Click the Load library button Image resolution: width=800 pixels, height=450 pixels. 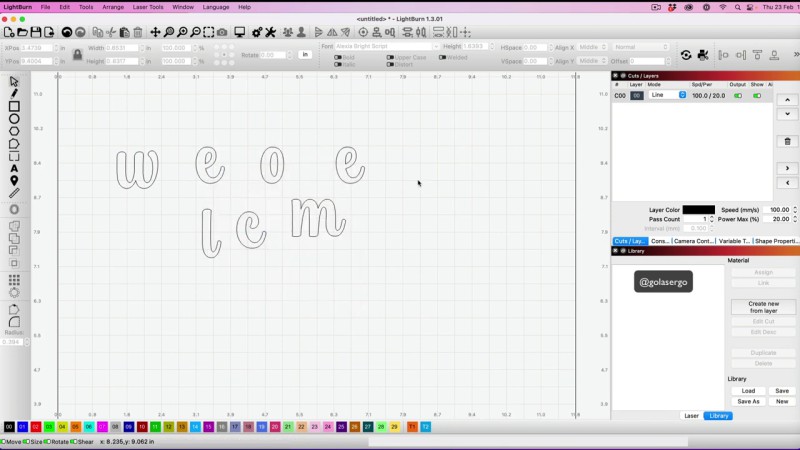coord(748,391)
